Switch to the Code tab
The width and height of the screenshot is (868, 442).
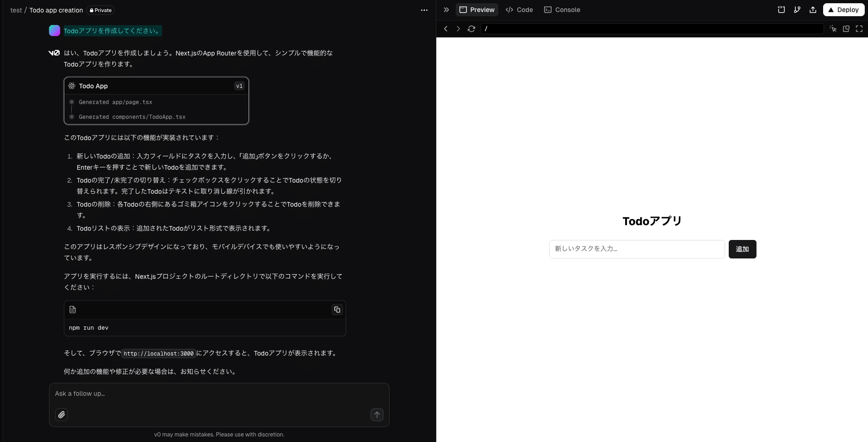tap(519, 10)
